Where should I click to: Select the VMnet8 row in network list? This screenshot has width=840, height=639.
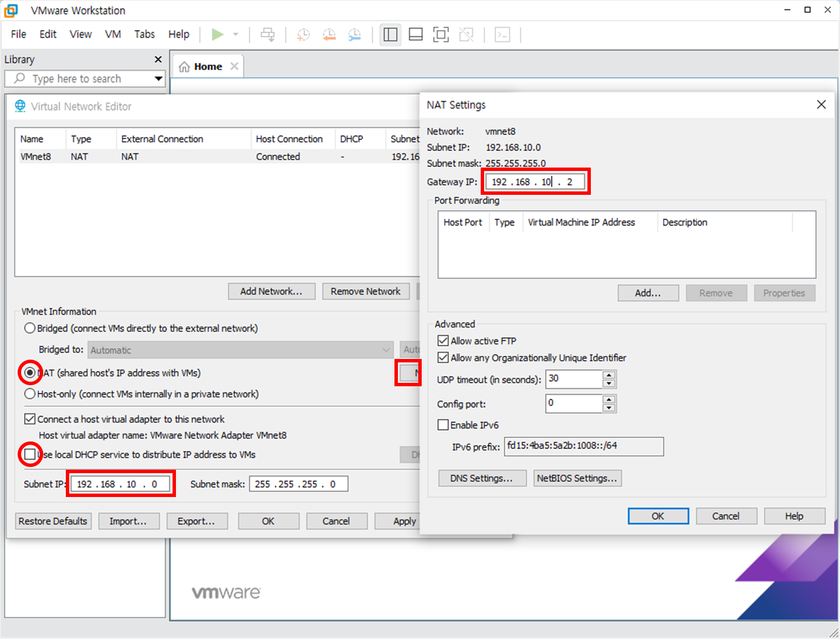point(218,157)
